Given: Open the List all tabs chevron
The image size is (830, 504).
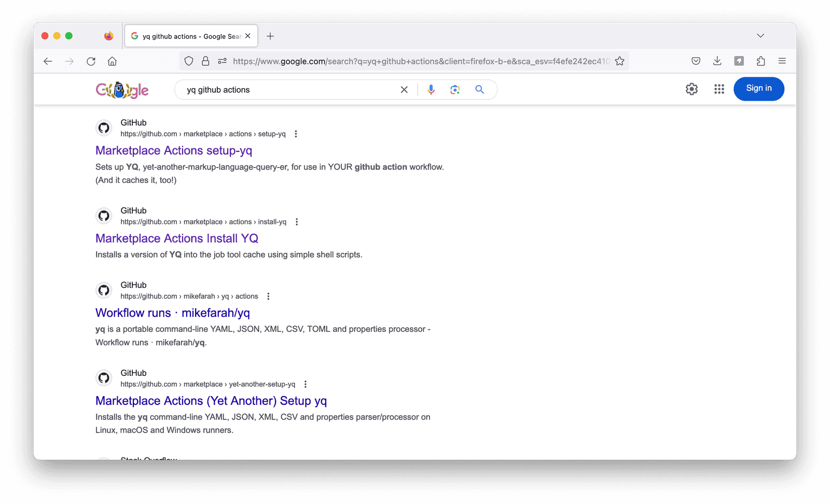Looking at the screenshot, I should coord(760,35).
